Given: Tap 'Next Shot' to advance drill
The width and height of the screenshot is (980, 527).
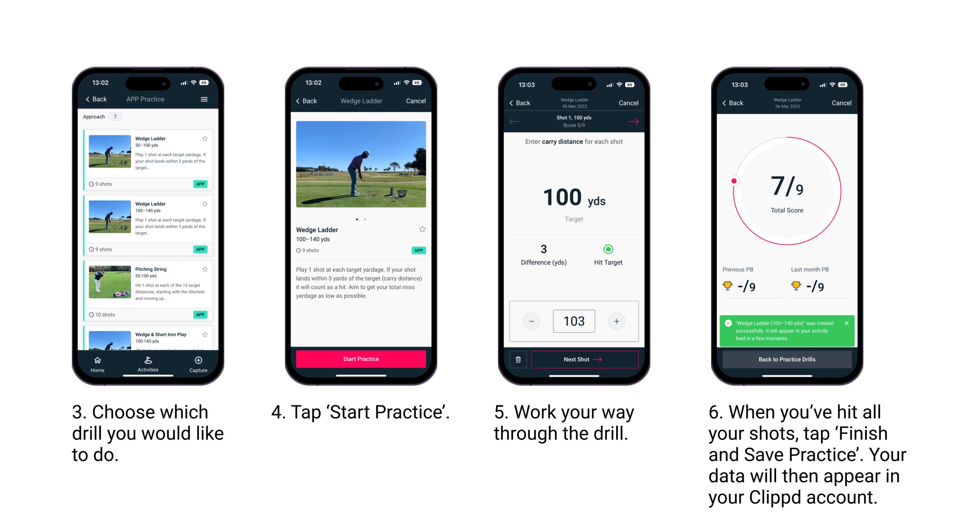Looking at the screenshot, I should (x=583, y=358).
